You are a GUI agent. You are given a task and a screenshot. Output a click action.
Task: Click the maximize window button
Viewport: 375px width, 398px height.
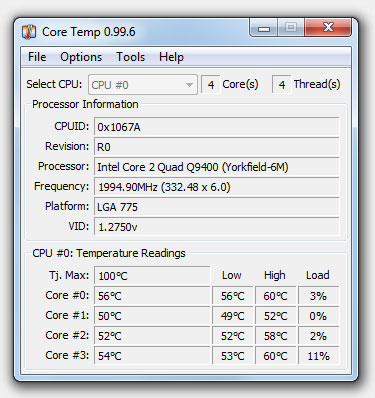[x=291, y=27]
